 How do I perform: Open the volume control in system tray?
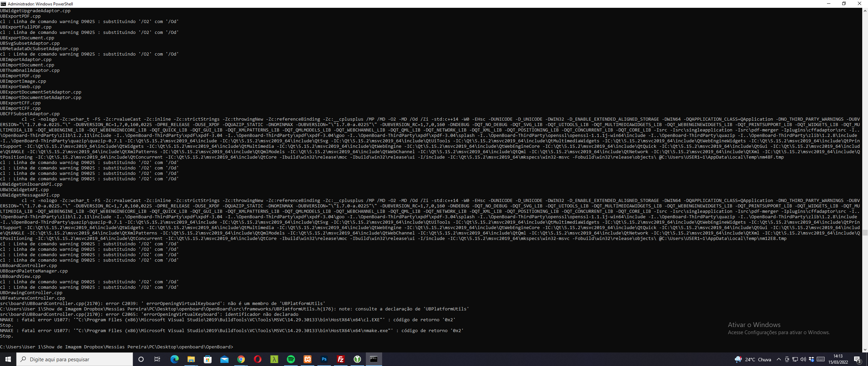pyautogui.click(x=803, y=359)
